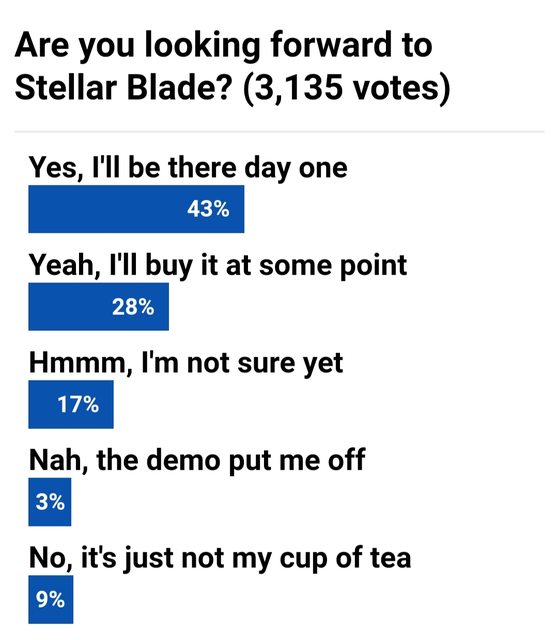Click "cup of tea" text in last option
The width and height of the screenshot is (558, 640).
[345, 559]
